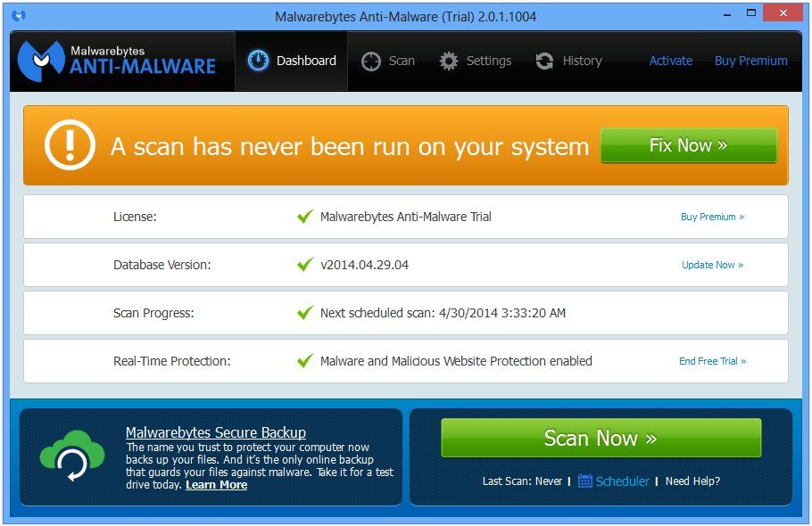The width and height of the screenshot is (812, 526).
Task: Click the 'Scan Progress:' row label
Action: [x=153, y=313]
